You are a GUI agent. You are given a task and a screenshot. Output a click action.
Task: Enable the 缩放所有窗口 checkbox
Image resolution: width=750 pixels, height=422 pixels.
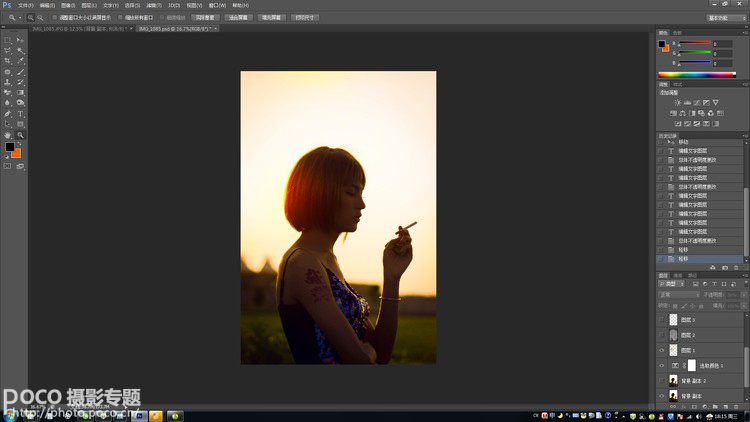point(120,18)
